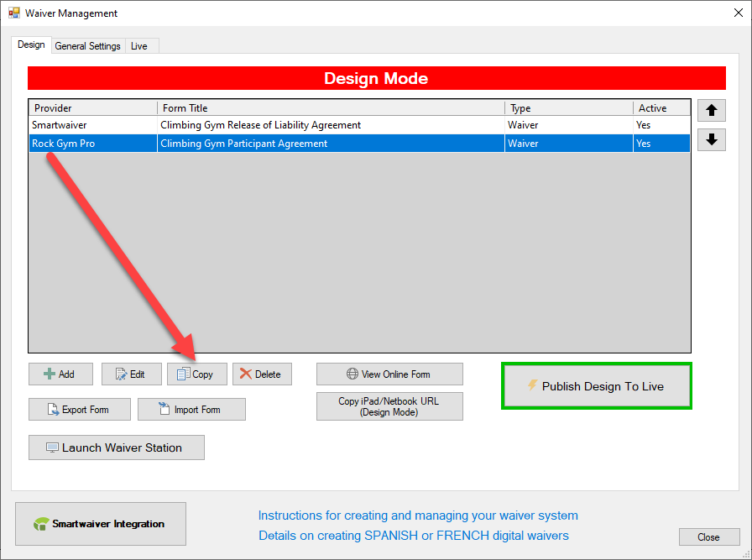The image size is (752, 560).
Task: Open Smartwaiver Integration
Action: (x=101, y=524)
